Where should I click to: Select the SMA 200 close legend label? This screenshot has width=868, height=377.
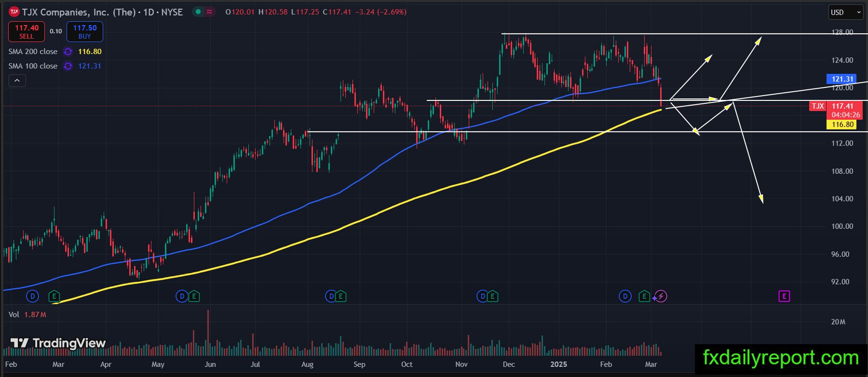[x=33, y=52]
